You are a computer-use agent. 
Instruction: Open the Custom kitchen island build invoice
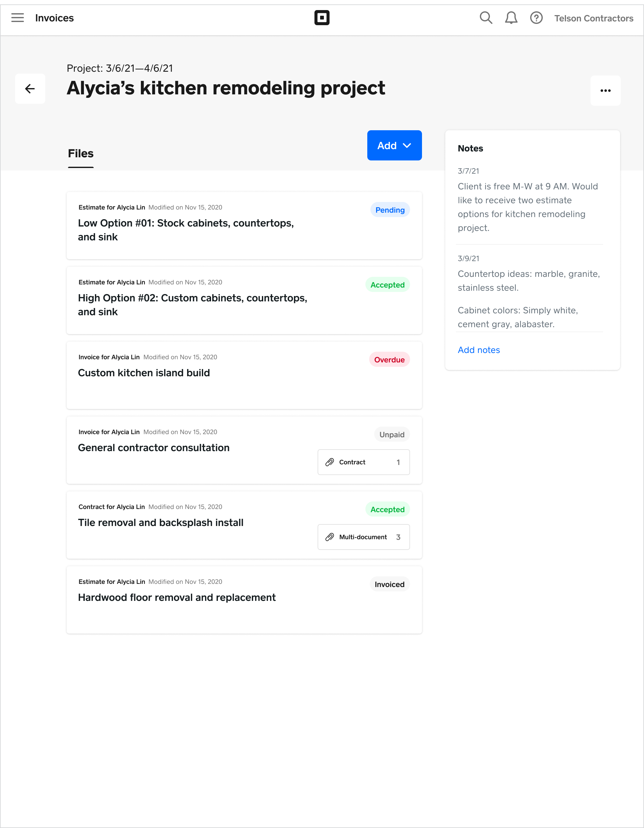click(144, 373)
